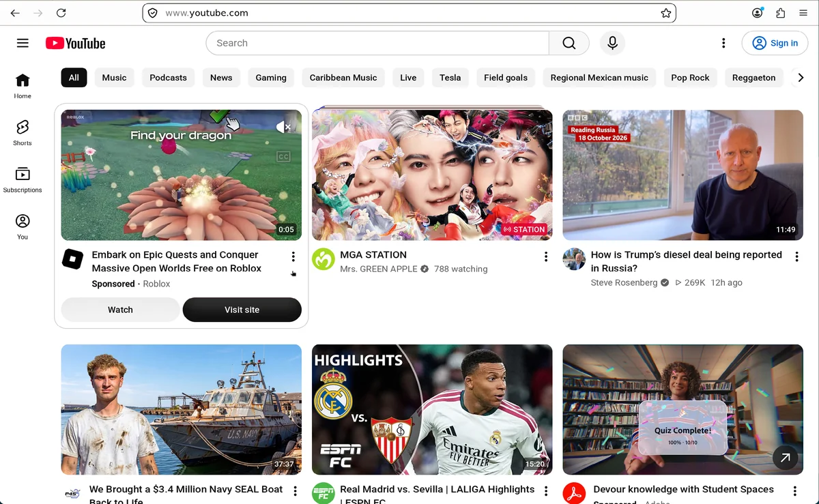The width and height of the screenshot is (819, 504).
Task: Unmute the Roblox ad preview
Action: pos(283,127)
